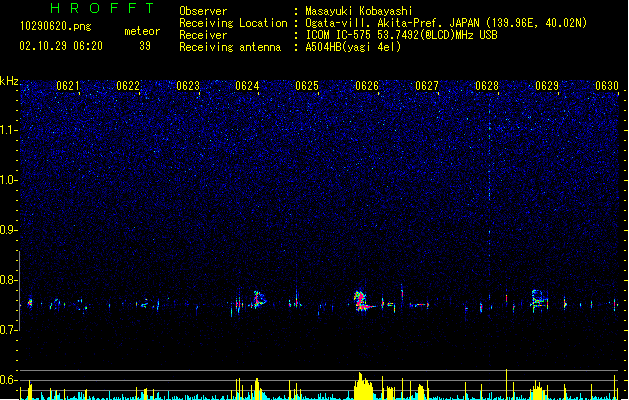Click the yellow power peak below 0624
The width and height of the screenshot is (629, 400).
click(257, 389)
